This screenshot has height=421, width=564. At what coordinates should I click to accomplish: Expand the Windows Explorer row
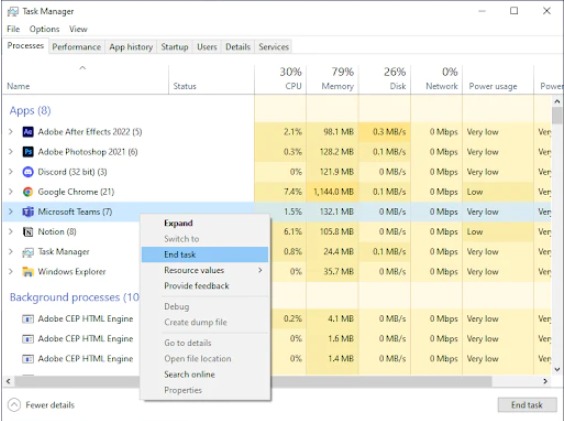coord(11,272)
